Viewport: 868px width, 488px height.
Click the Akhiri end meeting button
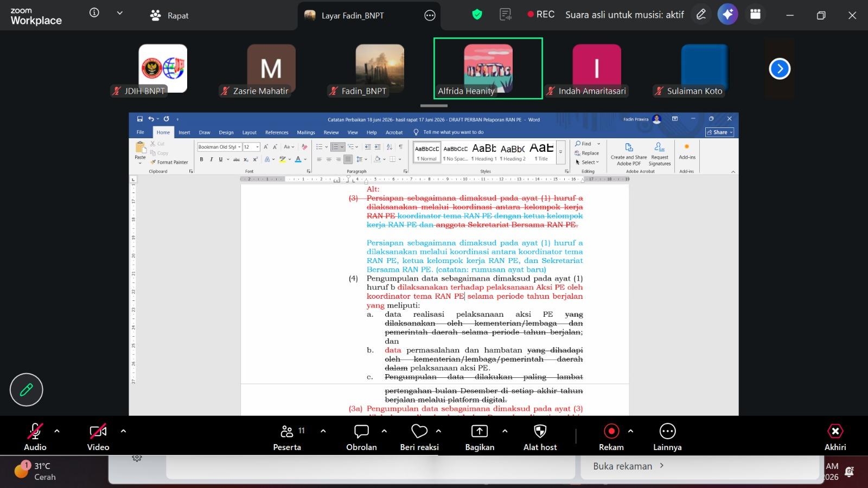(x=835, y=438)
